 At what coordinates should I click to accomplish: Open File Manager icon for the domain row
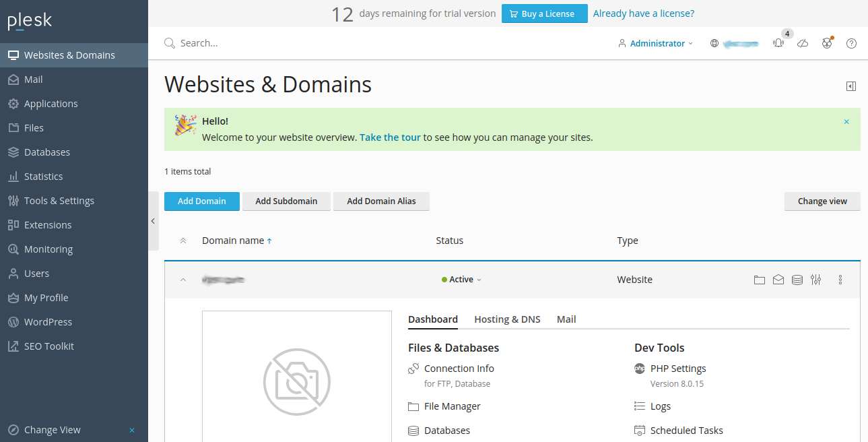[x=760, y=279]
